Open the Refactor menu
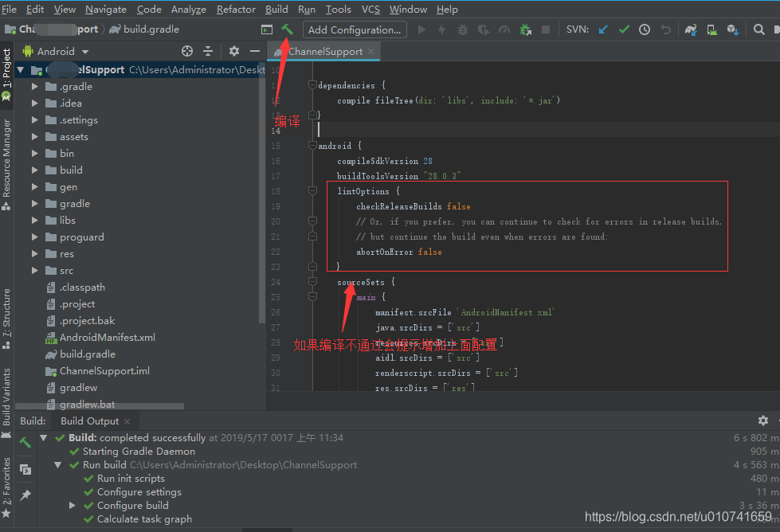The image size is (780, 532). (x=236, y=9)
